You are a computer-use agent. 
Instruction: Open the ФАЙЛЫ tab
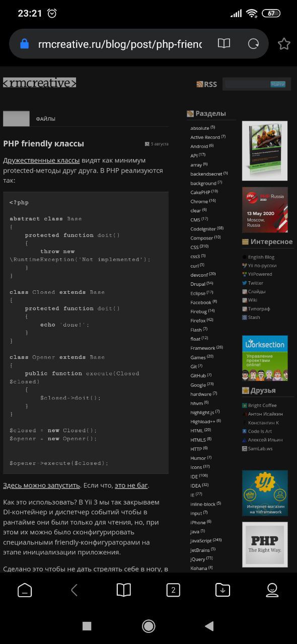pyautogui.click(x=45, y=119)
